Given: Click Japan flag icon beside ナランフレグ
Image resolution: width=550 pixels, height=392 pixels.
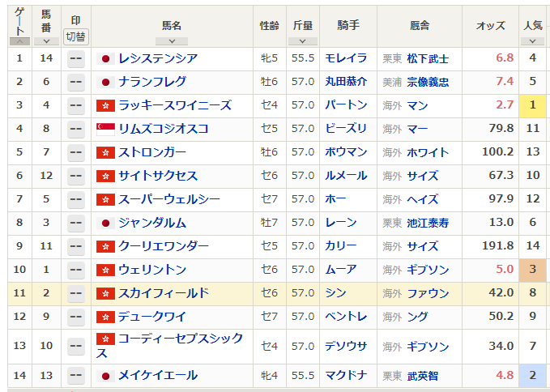Looking at the screenshot, I should (105, 82).
